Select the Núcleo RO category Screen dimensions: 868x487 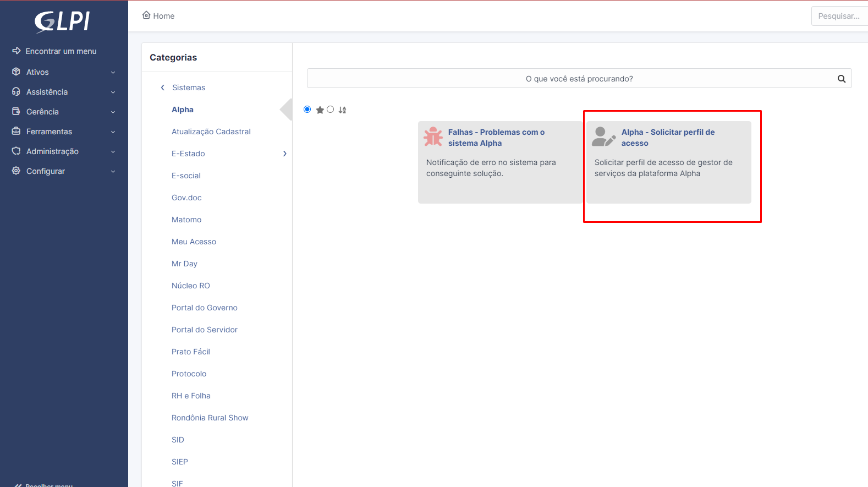[191, 286]
